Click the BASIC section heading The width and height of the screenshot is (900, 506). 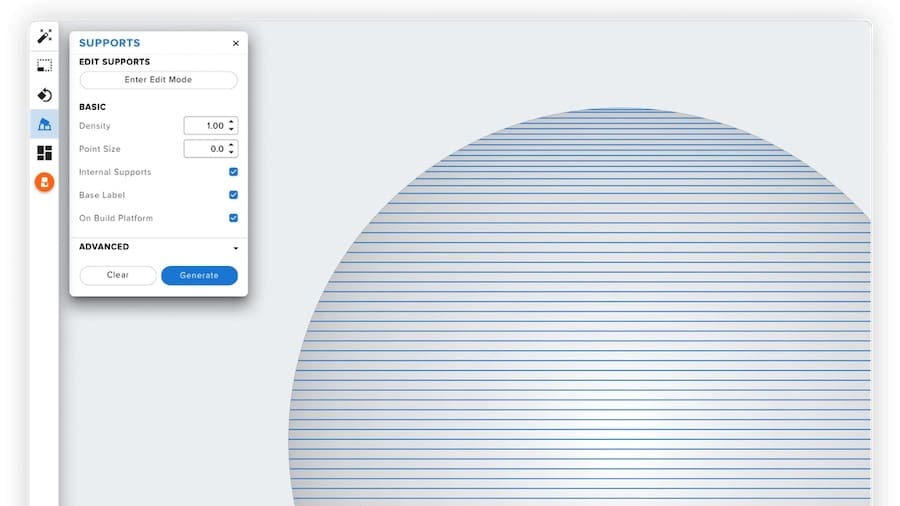(92, 107)
